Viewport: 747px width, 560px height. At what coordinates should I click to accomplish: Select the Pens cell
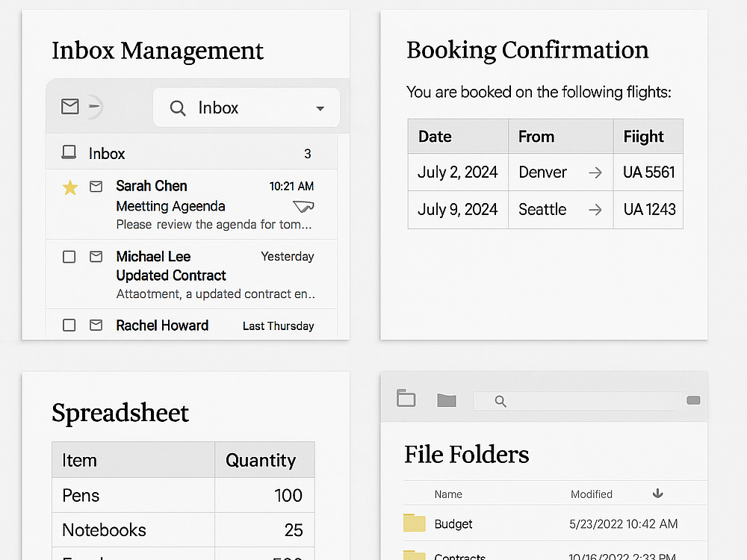[134, 495]
